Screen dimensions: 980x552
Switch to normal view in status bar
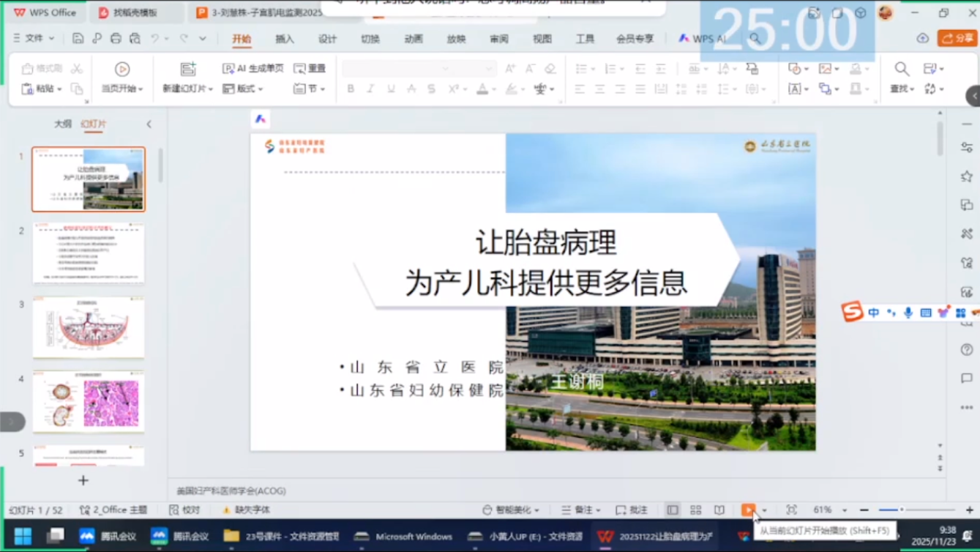[672, 510]
